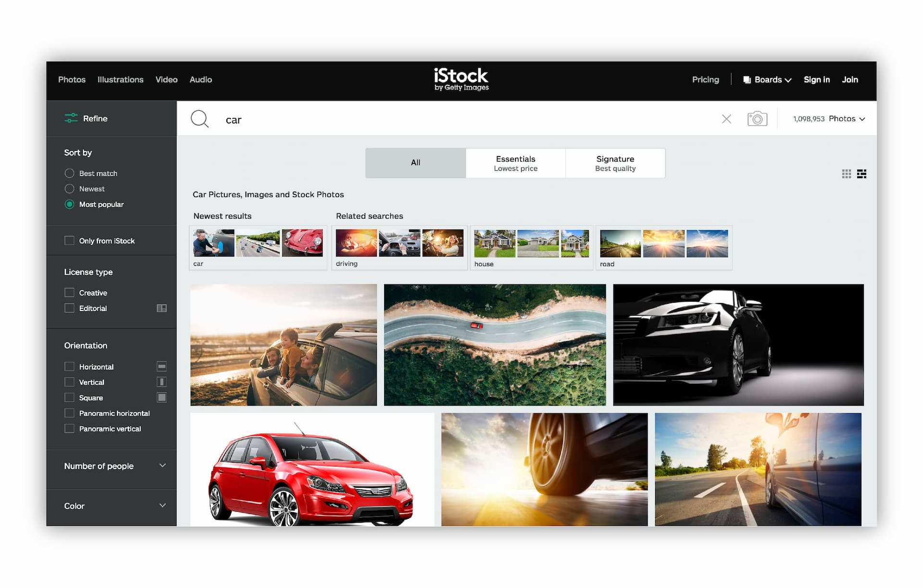This screenshot has height=588, width=923.
Task: Select the Essentials tab
Action: 515,163
